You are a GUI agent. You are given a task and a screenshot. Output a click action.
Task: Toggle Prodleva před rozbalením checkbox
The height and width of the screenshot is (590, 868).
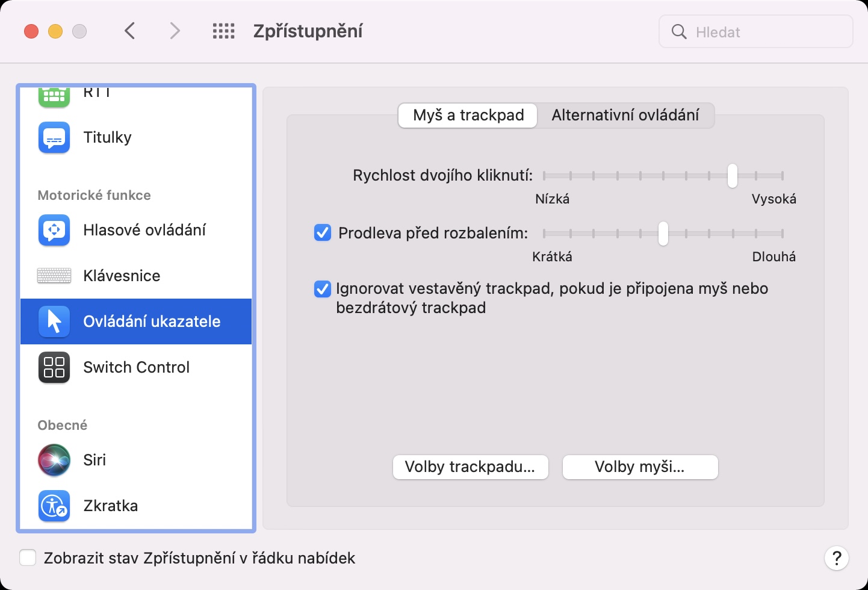(323, 233)
